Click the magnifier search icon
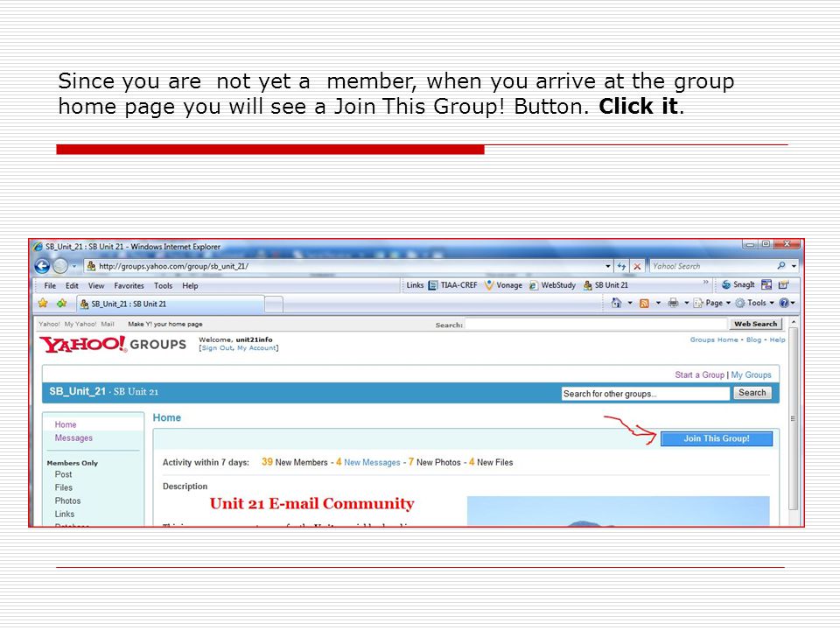This screenshot has width=840, height=630. click(x=781, y=266)
